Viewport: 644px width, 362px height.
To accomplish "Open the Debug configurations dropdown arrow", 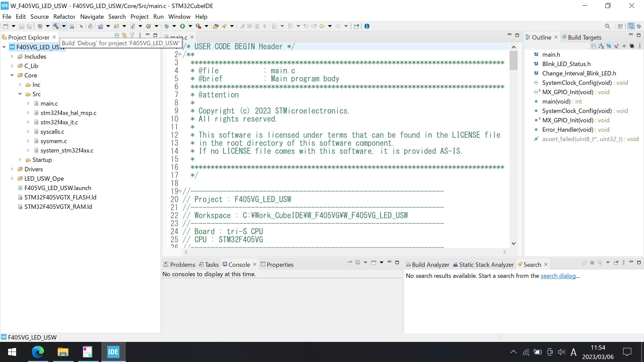I will point(174,26).
